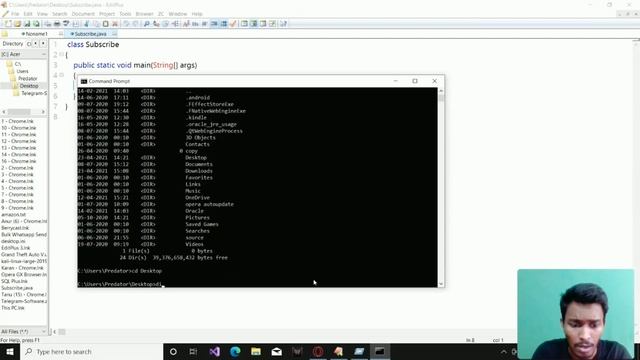Click the Open file toolbar icon
This screenshot has width=640, height=360.
(x=17, y=24)
